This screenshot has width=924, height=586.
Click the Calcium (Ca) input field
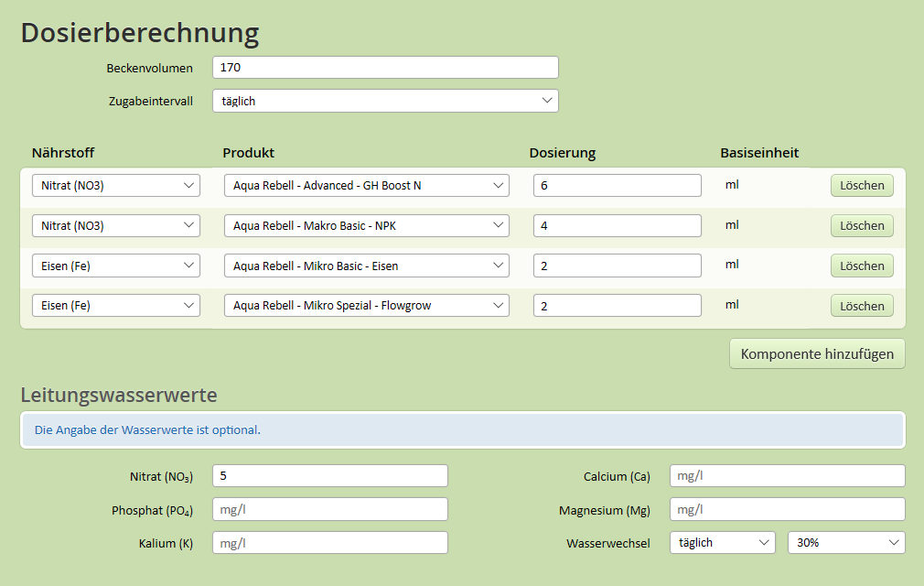tap(787, 476)
